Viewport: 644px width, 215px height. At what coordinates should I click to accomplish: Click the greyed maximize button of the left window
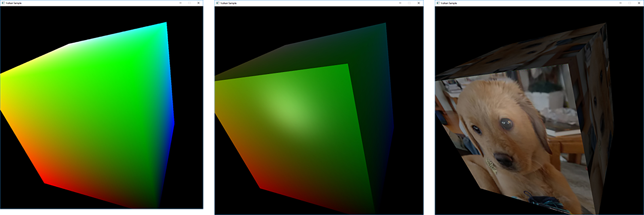coord(190,3)
